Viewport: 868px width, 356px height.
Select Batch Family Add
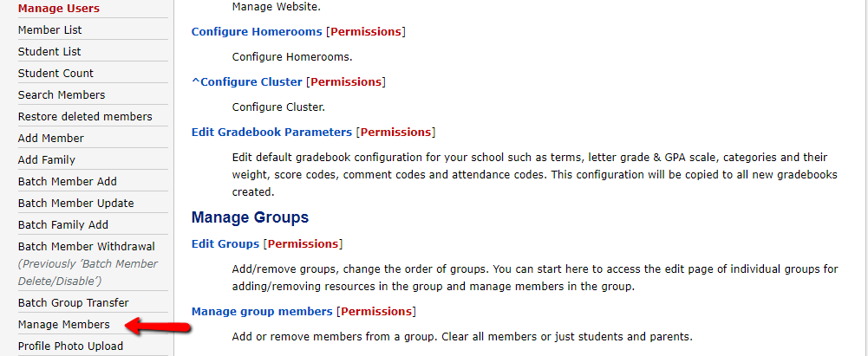pos(63,224)
